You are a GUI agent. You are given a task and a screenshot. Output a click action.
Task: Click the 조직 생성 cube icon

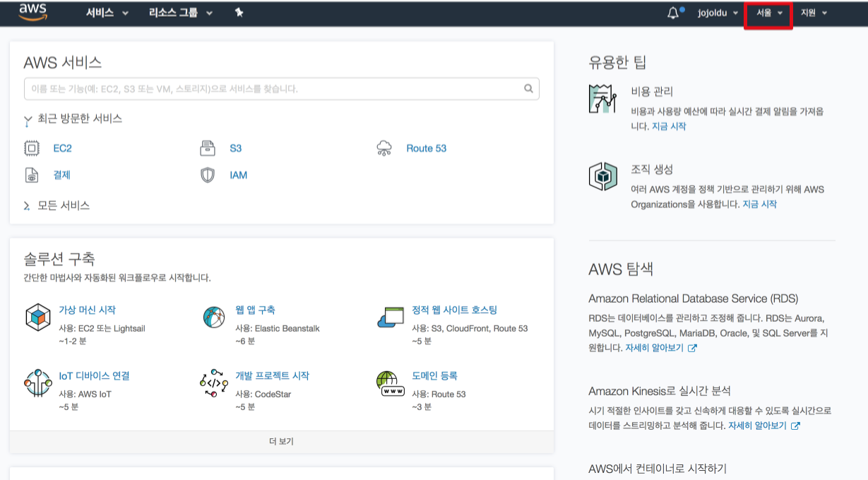pos(602,176)
